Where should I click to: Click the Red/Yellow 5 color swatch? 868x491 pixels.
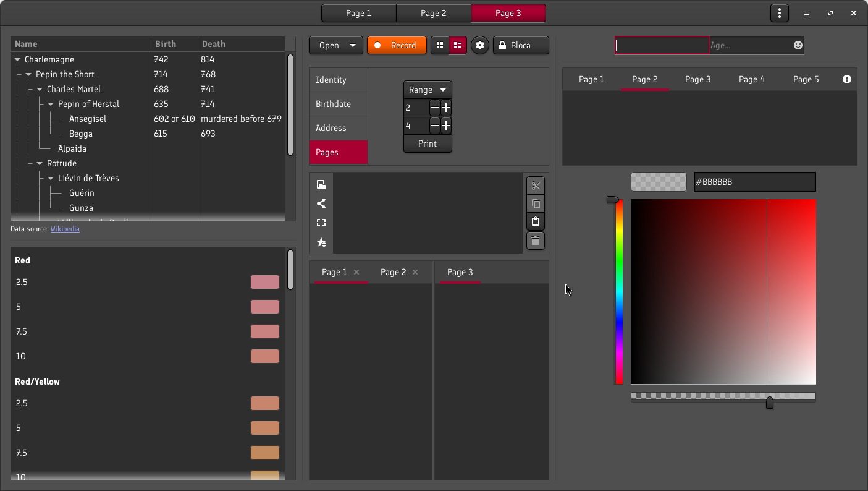tap(265, 428)
